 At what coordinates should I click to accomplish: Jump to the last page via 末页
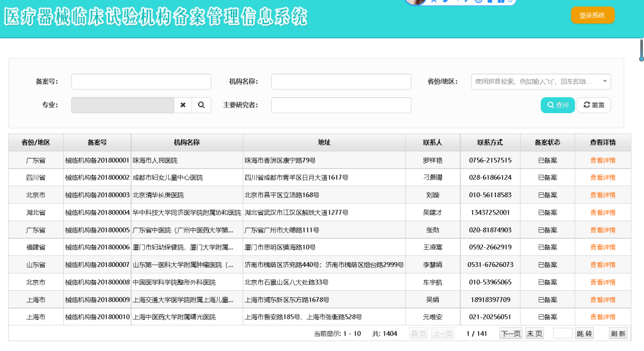[x=534, y=333]
